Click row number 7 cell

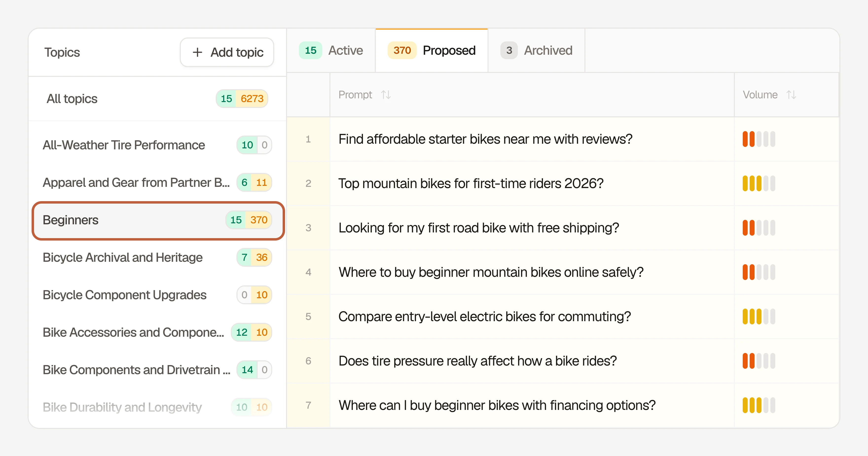(x=308, y=405)
